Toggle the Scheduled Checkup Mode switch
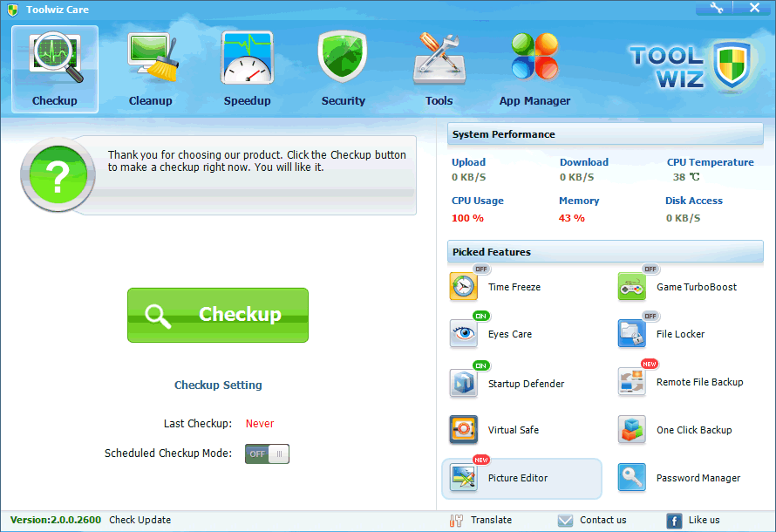This screenshot has width=776, height=532. pos(267,454)
